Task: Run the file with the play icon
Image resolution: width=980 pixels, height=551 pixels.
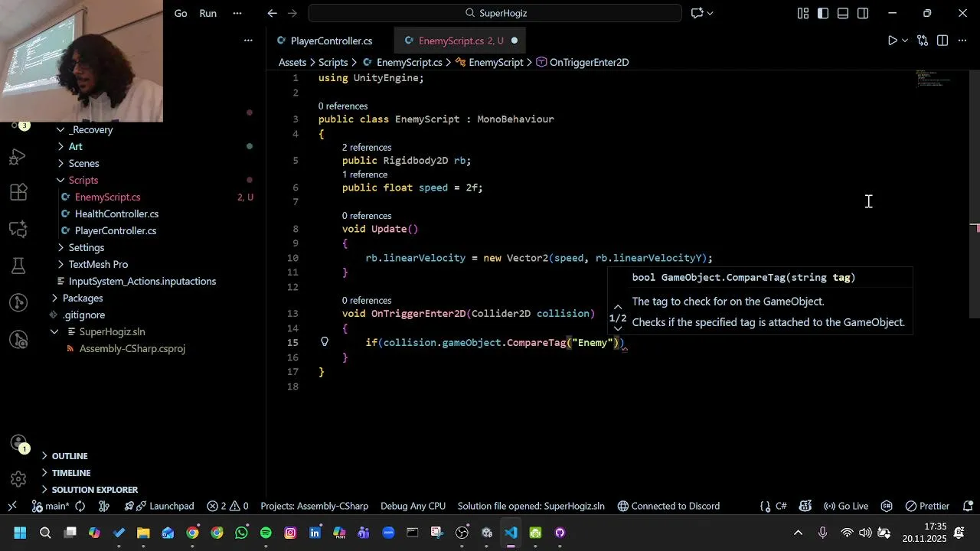Action: click(x=892, y=41)
